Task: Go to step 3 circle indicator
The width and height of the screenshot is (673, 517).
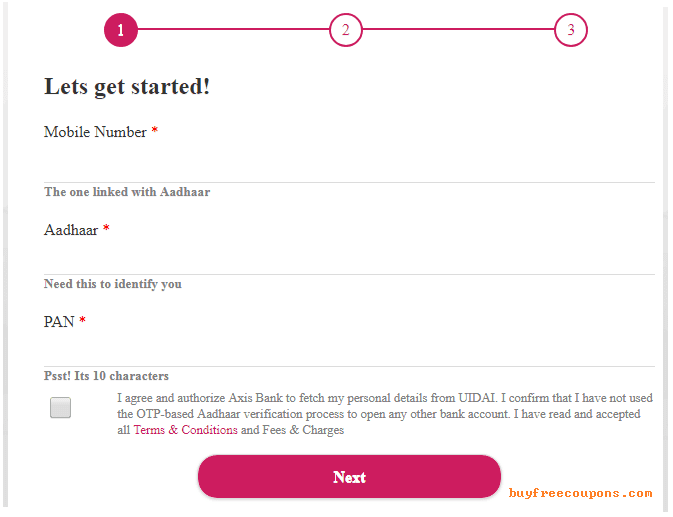Action: [570, 30]
